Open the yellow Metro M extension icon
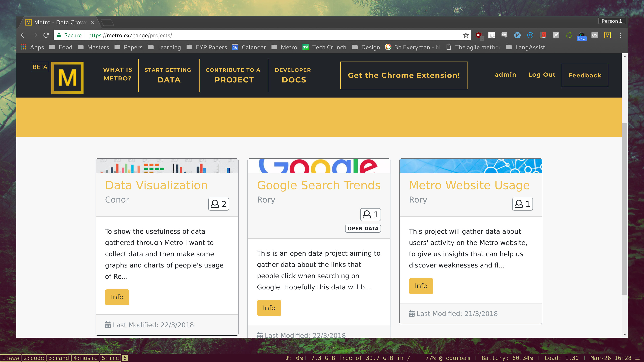644x362 pixels. [x=608, y=35]
